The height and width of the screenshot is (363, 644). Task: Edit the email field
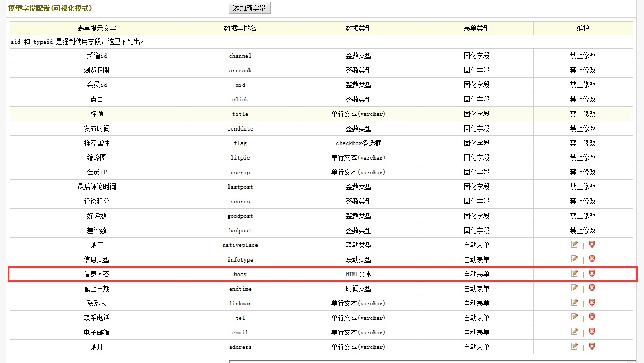[x=574, y=332]
